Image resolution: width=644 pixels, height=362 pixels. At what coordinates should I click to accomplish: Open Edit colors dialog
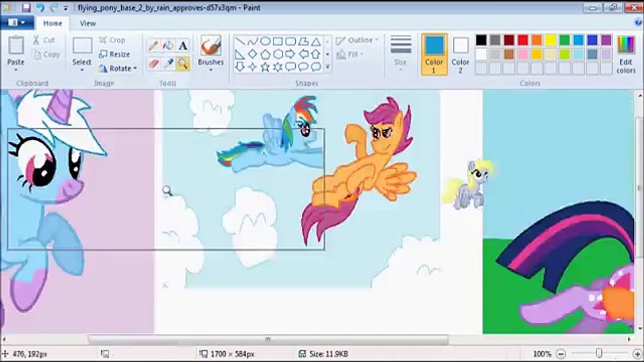click(x=626, y=54)
